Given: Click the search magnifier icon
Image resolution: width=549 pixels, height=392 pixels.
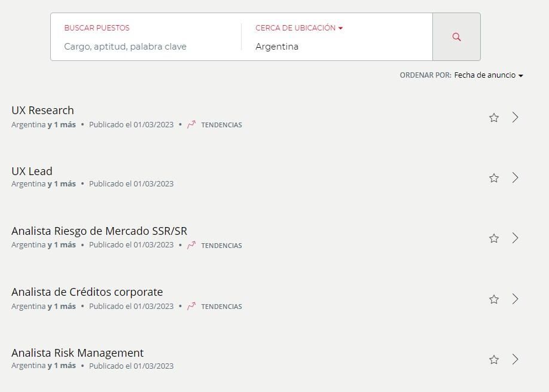Looking at the screenshot, I should coord(456,36).
